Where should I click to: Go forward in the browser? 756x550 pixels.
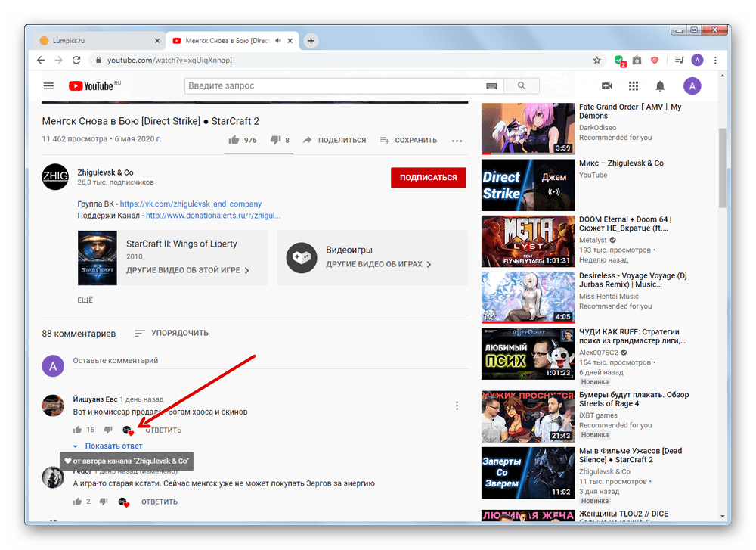click(x=58, y=60)
